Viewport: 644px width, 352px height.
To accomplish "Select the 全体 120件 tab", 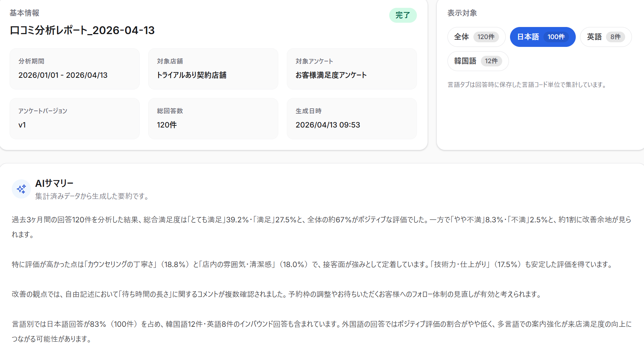I will point(476,37).
